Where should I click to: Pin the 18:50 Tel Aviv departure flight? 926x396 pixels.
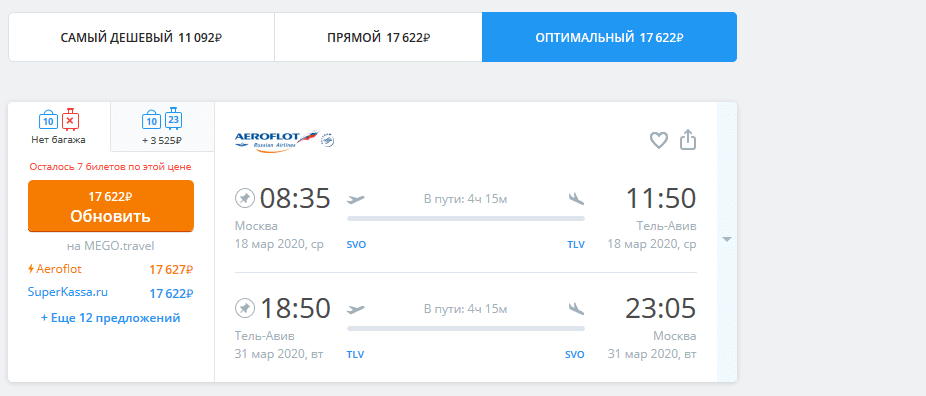pos(244,308)
